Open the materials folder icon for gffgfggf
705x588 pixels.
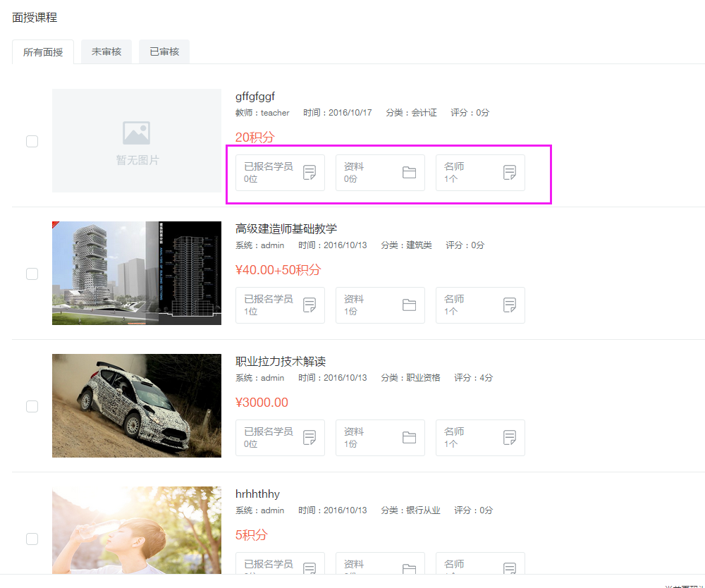tap(409, 173)
